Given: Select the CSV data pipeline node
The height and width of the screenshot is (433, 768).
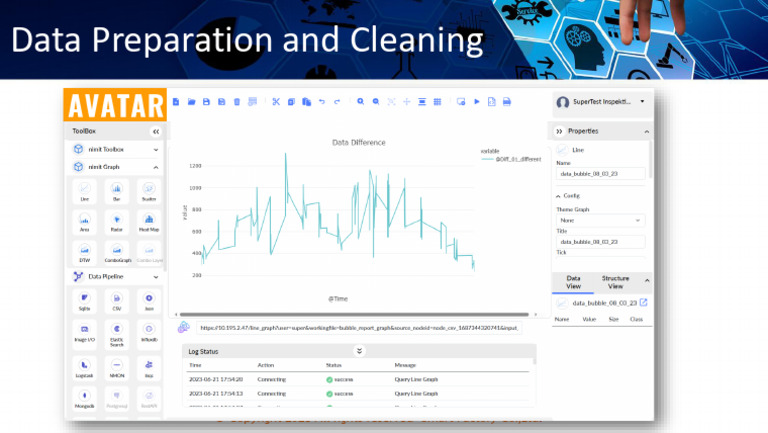Looking at the screenshot, I should click(117, 301).
